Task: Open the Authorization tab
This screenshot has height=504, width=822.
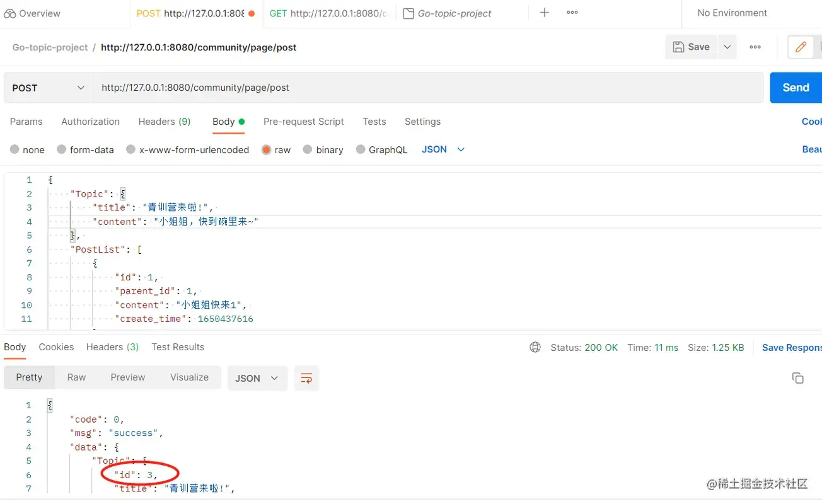Action: click(x=90, y=122)
